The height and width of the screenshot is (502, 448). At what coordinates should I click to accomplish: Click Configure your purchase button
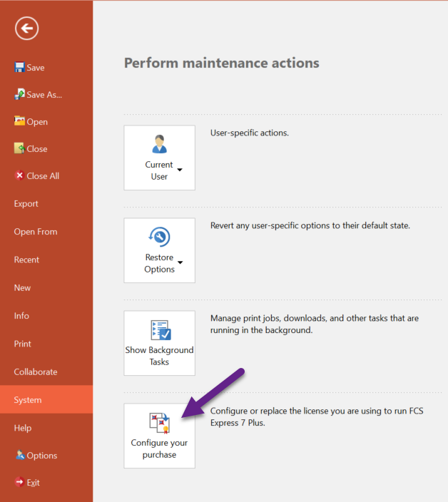tap(160, 436)
